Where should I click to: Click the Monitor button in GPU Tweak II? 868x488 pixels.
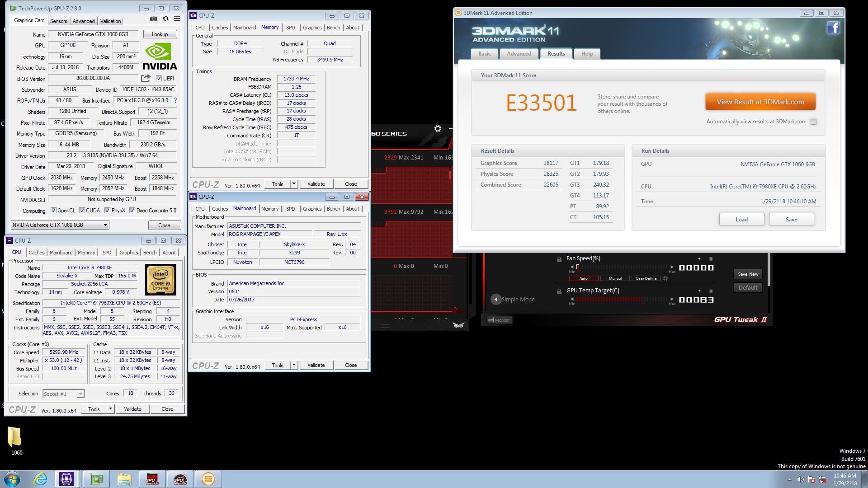(499, 320)
